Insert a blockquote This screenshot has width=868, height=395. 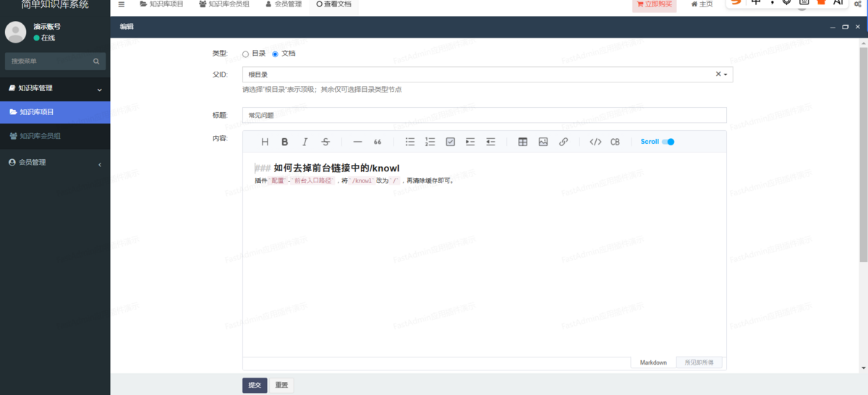click(378, 142)
